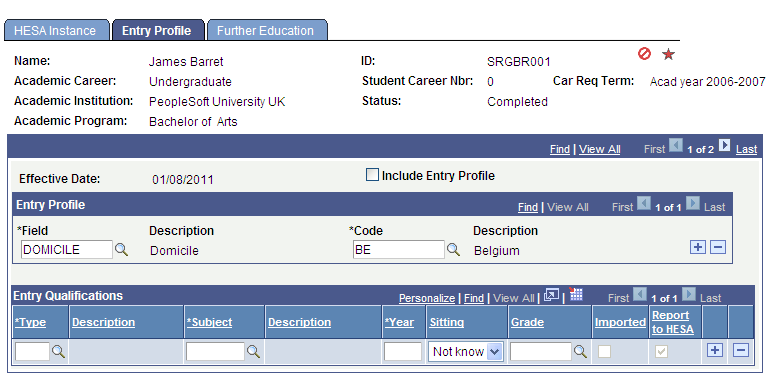
Task: Click Acad year 2006-2007 term value
Action: click(x=707, y=82)
